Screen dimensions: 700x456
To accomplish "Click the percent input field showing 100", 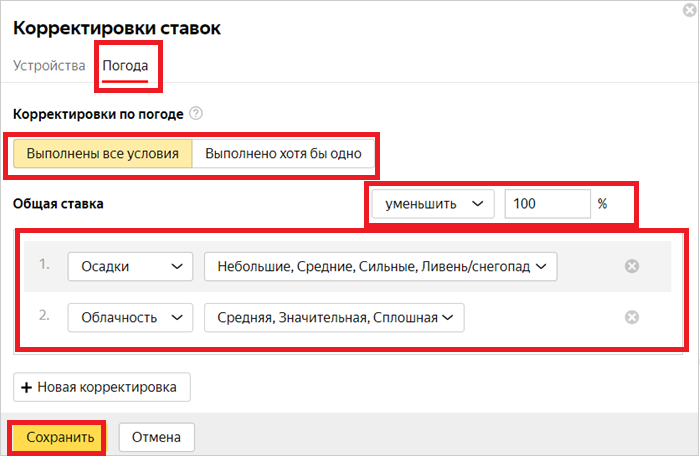I will 546,204.
